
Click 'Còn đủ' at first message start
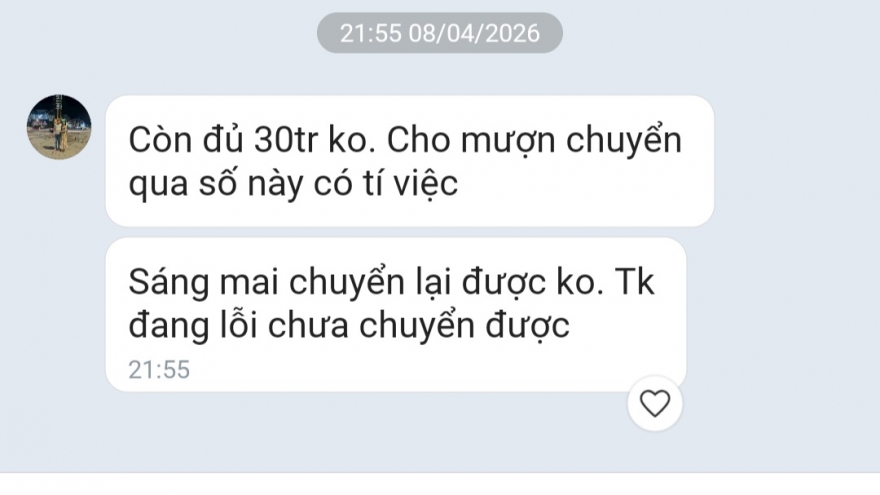point(186,140)
